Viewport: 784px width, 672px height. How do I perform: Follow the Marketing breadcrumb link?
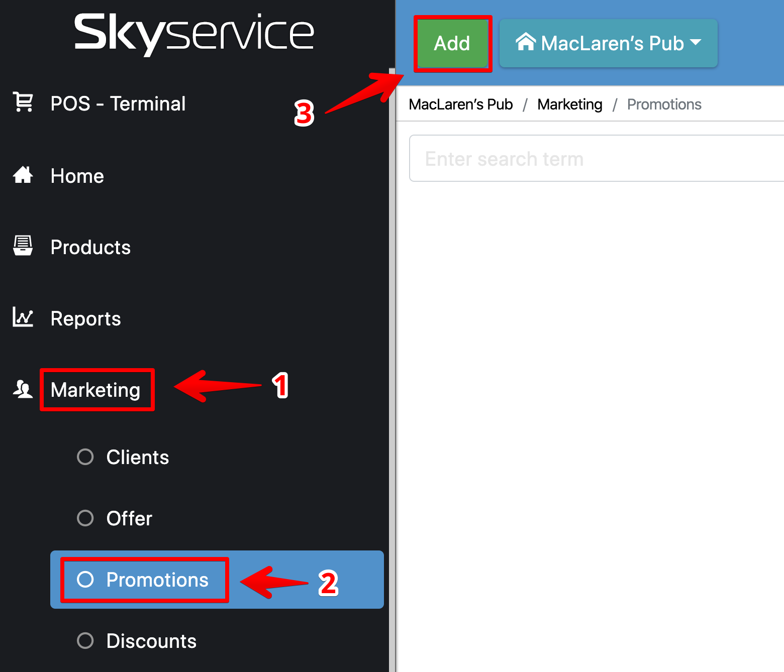(x=569, y=104)
